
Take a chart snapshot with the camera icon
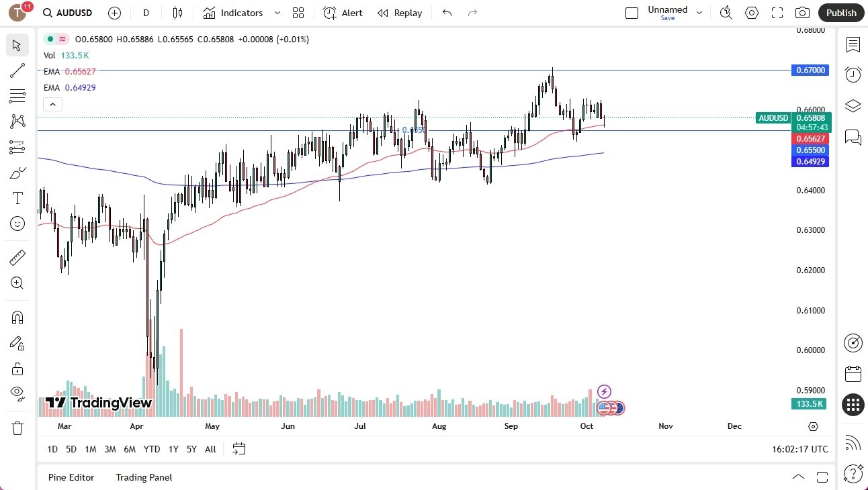802,13
